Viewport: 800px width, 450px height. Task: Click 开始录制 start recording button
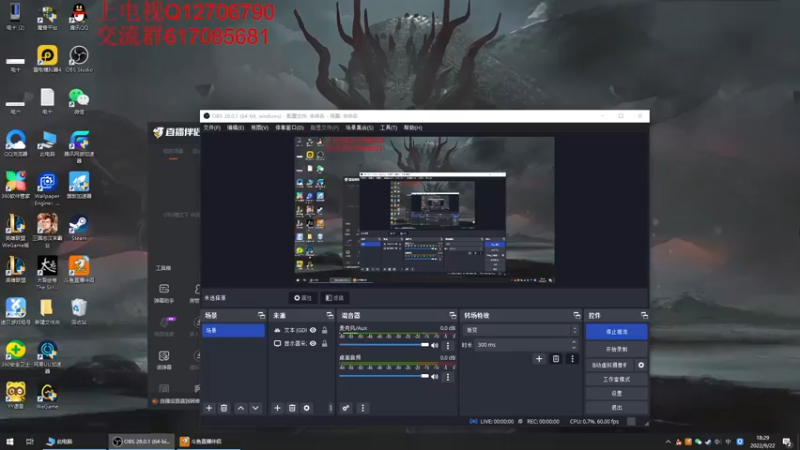616,349
